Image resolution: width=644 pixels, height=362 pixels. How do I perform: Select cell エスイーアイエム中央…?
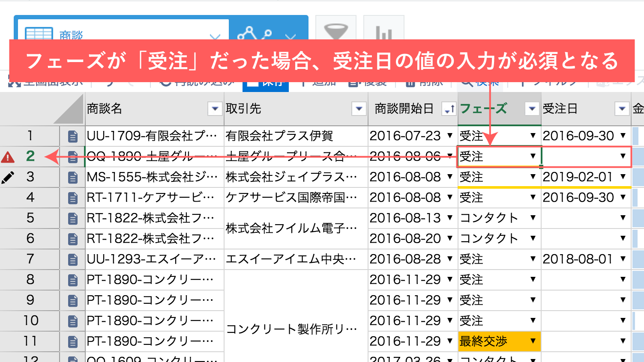tap(296, 259)
